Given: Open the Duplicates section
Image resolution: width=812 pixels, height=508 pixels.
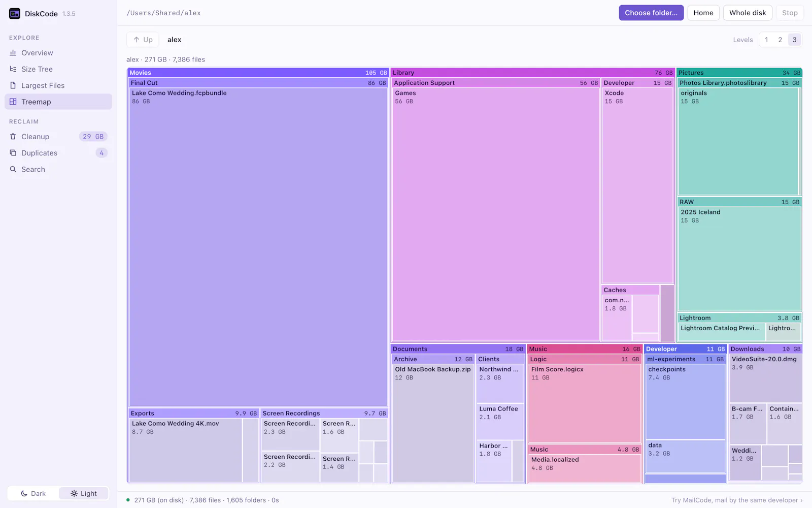Looking at the screenshot, I should 58,153.
